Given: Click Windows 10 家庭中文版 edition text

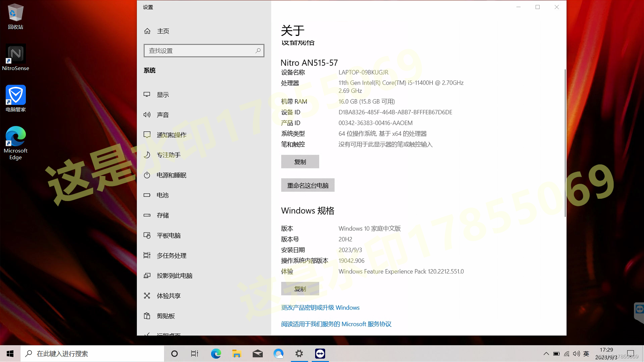Looking at the screenshot, I should (370, 228).
